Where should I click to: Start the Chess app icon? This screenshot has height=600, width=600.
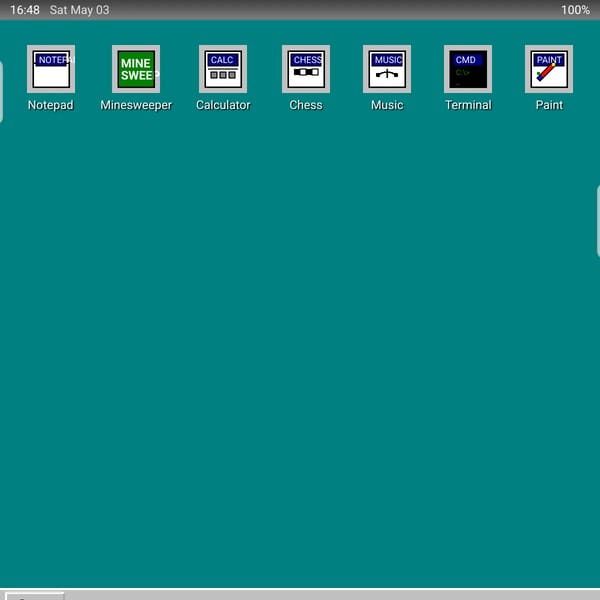click(x=306, y=69)
